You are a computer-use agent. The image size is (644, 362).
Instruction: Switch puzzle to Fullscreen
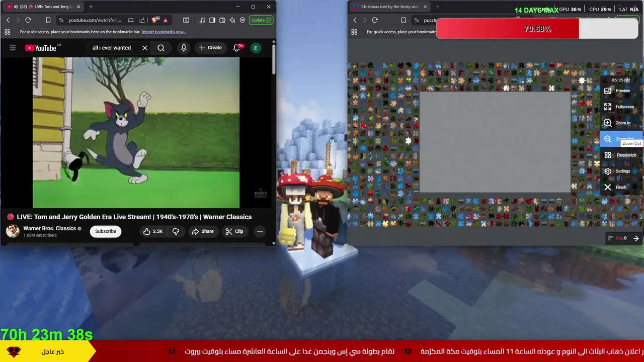[x=621, y=107]
